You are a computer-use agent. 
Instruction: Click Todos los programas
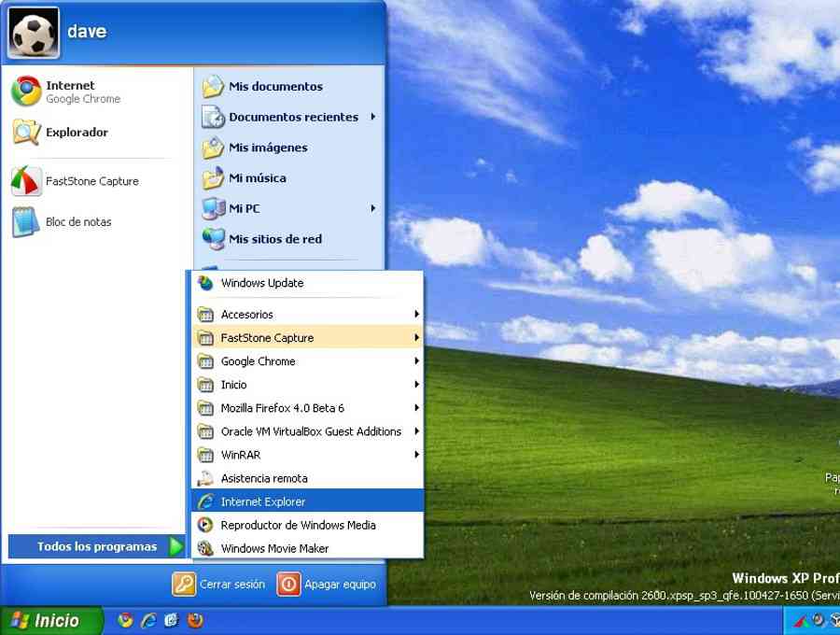click(97, 546)
